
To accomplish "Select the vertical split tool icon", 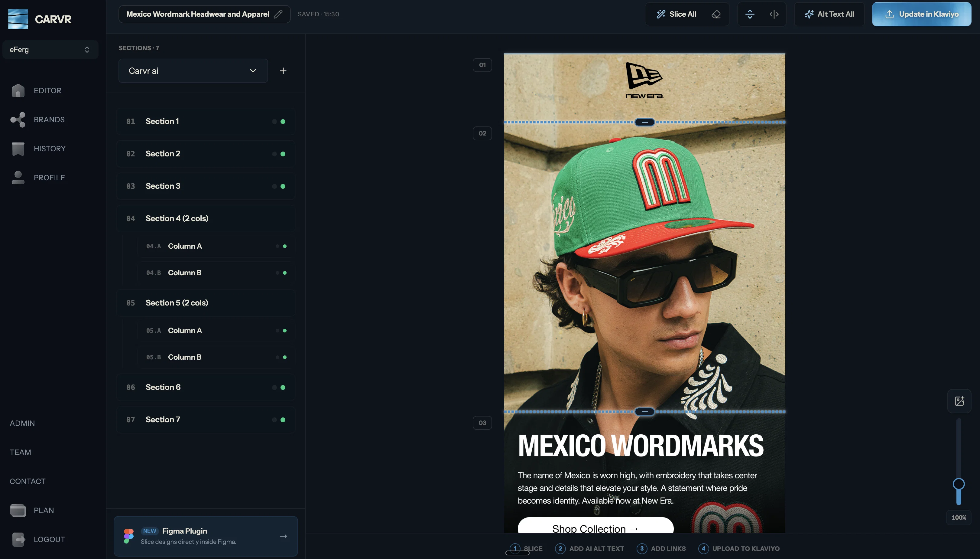I will [774, 14].
